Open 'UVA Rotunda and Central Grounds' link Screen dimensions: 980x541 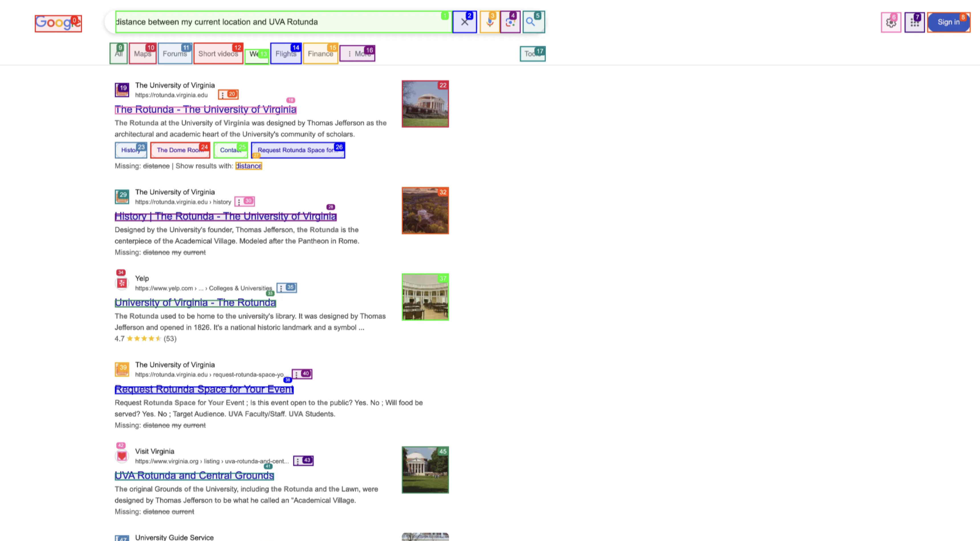[194, 475]
